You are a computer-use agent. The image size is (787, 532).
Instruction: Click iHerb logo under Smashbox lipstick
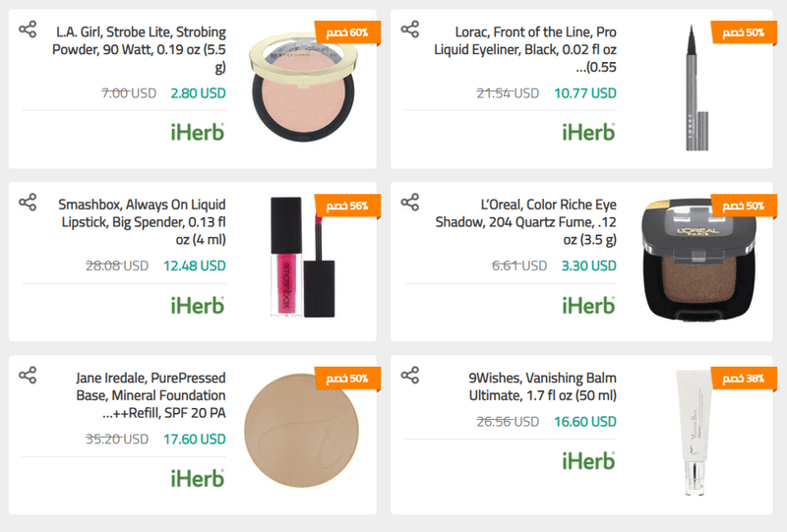click(x=198, y=305)
